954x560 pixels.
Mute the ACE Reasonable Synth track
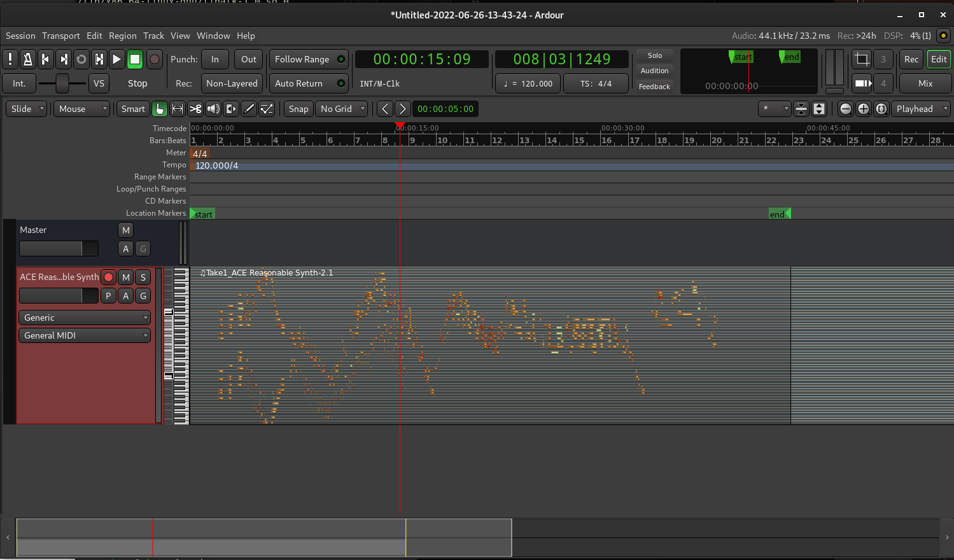point(126,277)
